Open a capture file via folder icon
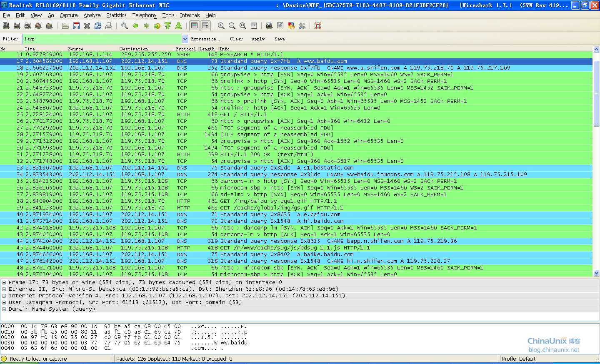This screenshot has width=600, height=364. (x=65, y=26)
